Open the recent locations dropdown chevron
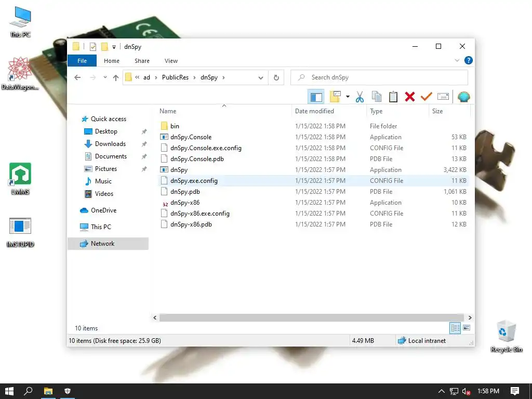 [105, 77]
